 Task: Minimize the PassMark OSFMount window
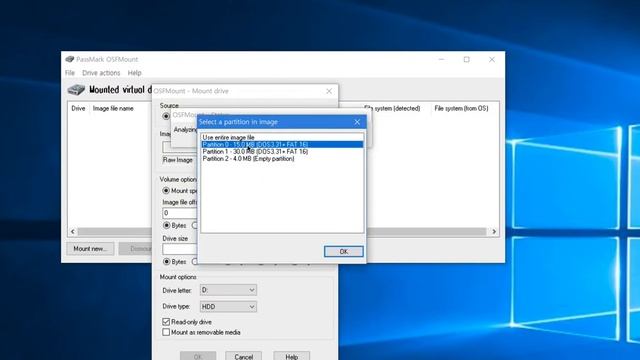pos(441,59)
